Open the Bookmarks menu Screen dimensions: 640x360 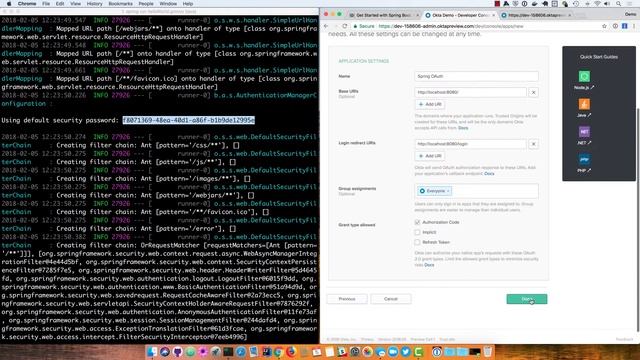(120, 4)
